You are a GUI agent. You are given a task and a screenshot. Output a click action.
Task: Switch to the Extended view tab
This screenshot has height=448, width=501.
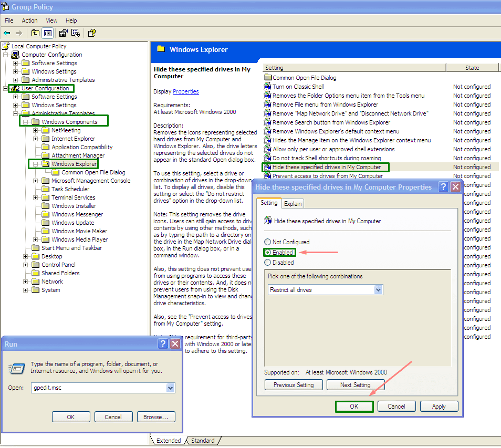click(x=169, y=440)
